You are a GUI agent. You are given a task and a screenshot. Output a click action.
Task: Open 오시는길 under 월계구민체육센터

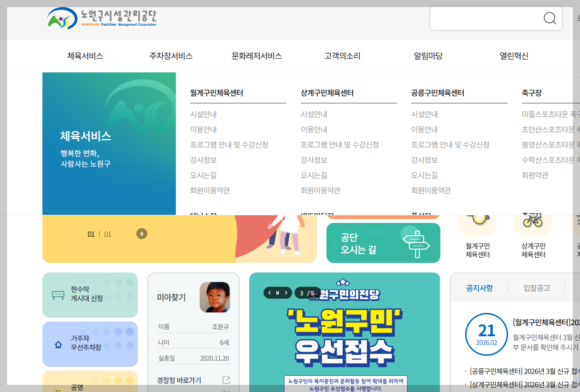[x=204, y=175]
